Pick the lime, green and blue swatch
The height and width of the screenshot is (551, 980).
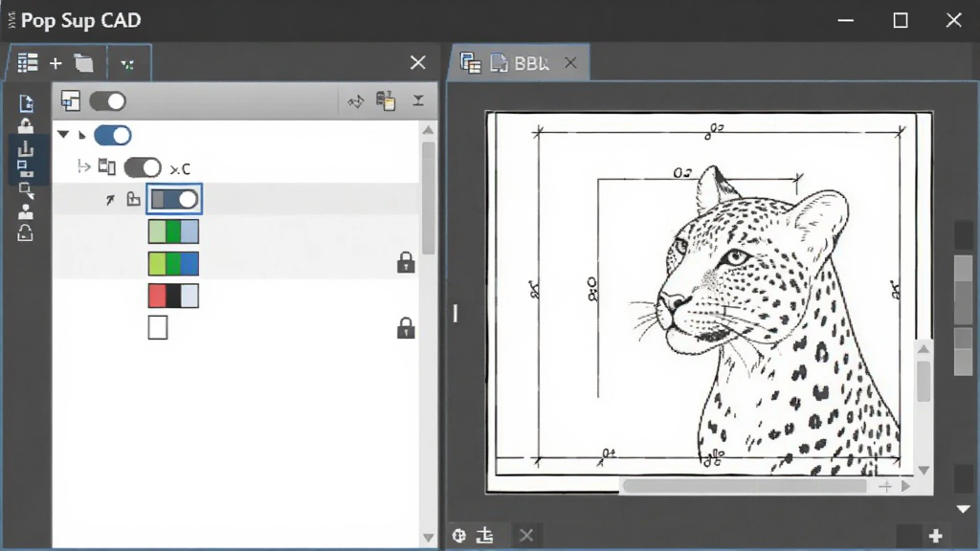click(x=174, y=264)
